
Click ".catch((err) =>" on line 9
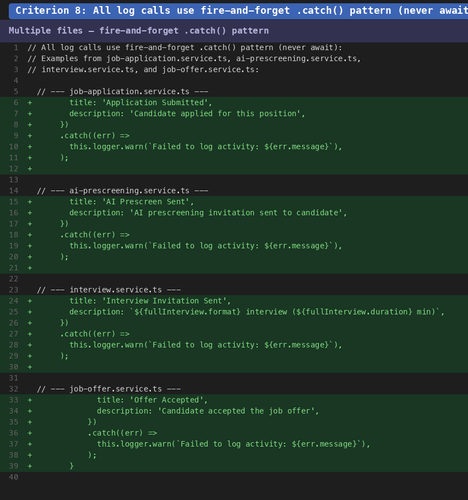[95, 135]
